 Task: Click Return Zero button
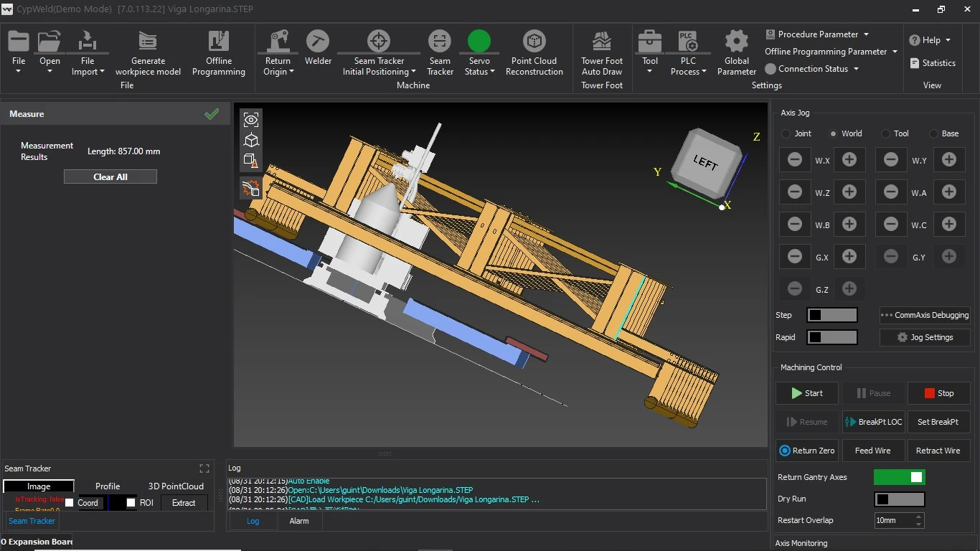[x=807, y=451]
